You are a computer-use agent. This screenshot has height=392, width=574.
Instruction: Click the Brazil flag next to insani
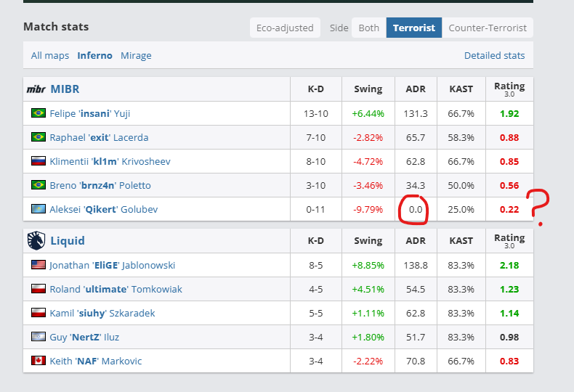(39, 113)
